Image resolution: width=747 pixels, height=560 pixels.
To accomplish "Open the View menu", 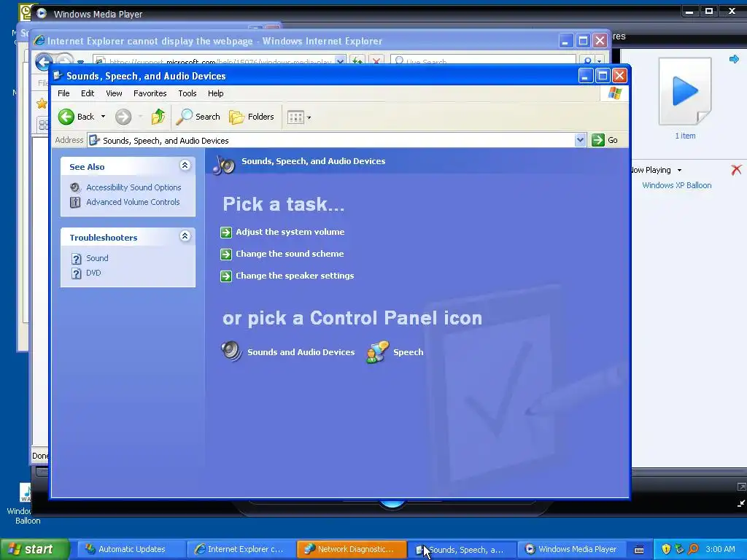I will (114, 93).
